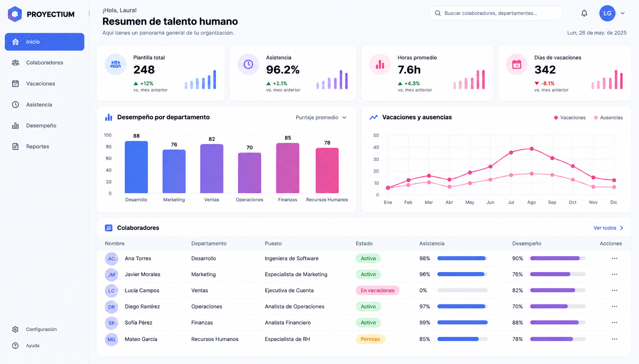
Task: Open the Desempeño sidebar section
Action: point(44,126)
